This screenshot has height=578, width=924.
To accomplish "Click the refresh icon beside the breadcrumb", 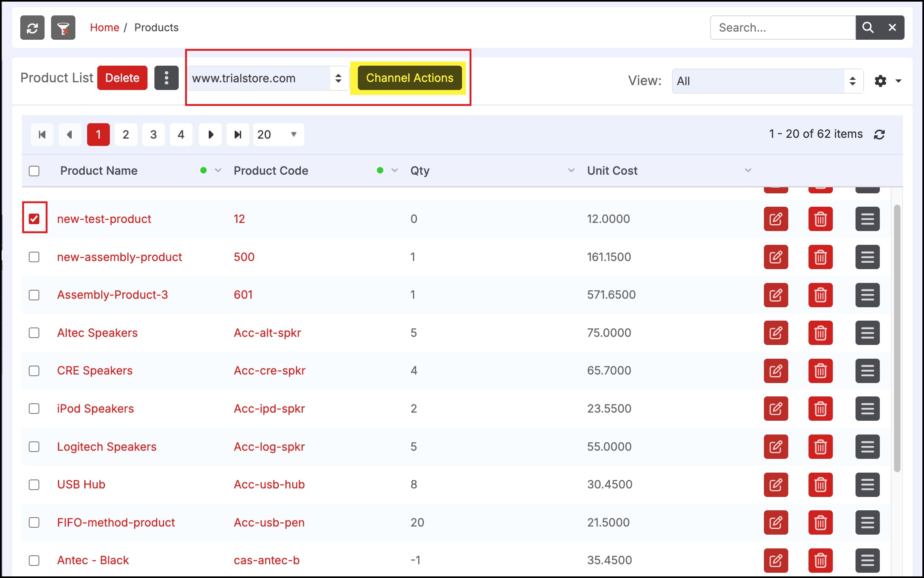I will tap(32, 28).
